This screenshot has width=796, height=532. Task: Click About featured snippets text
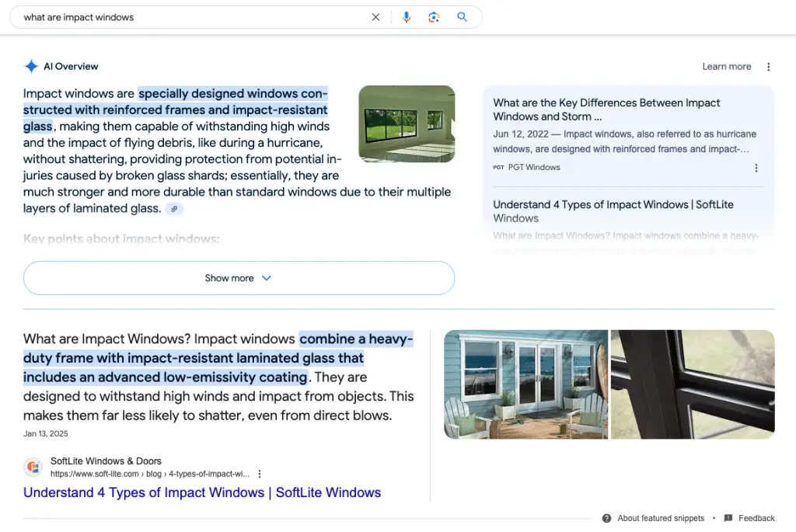[661, 518]
